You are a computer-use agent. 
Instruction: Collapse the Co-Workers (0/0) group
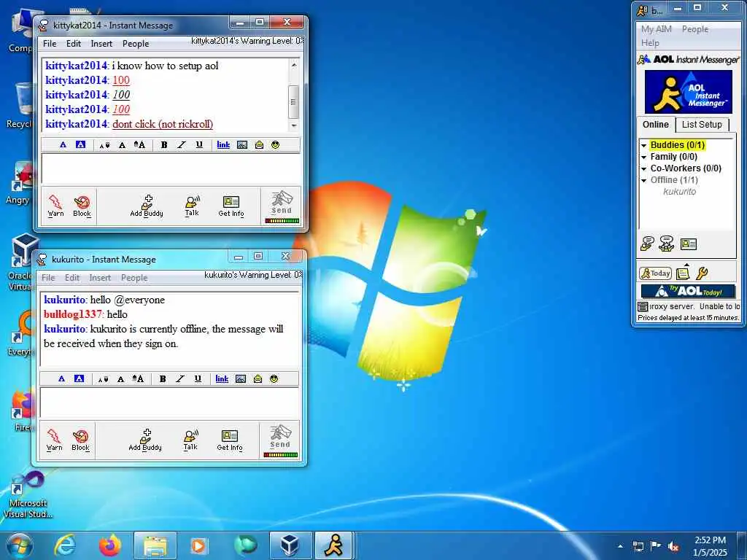point(643,168)
